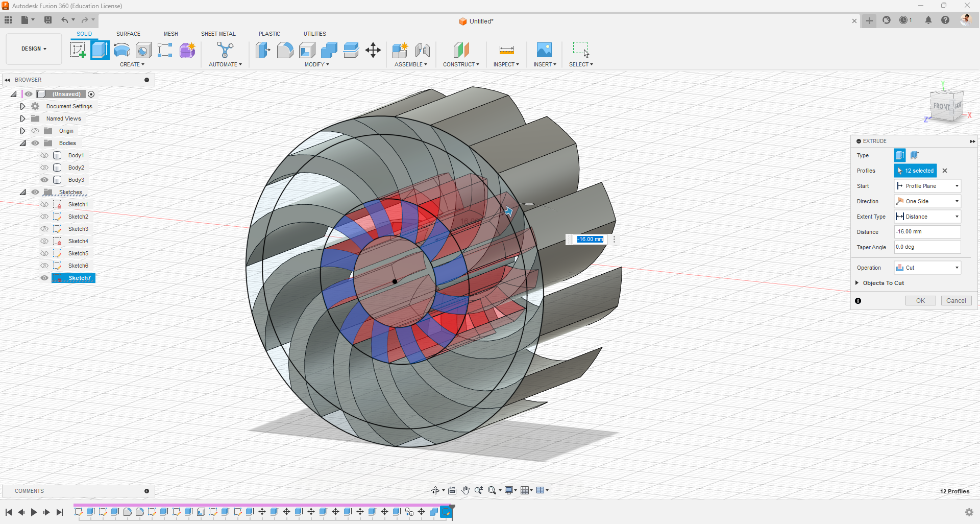980x524 pixels.
Task: Open the Insert image tool
Action: (x=544, y=50)
